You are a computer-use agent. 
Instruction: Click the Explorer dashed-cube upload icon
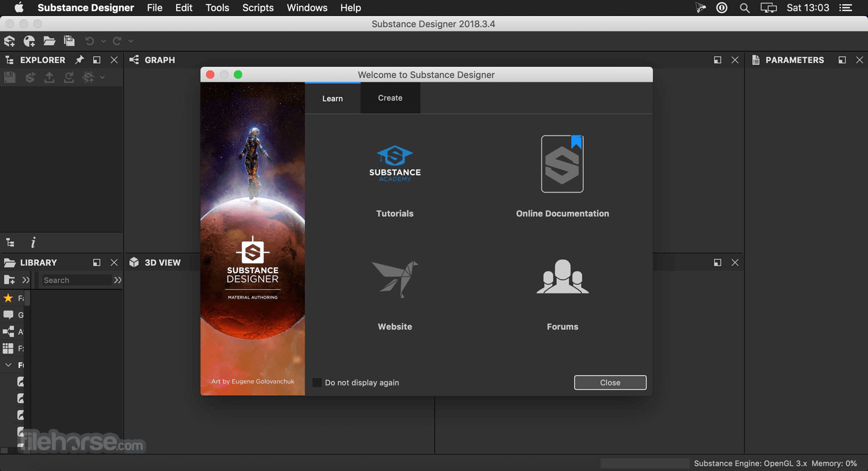[x=89, y=77]
